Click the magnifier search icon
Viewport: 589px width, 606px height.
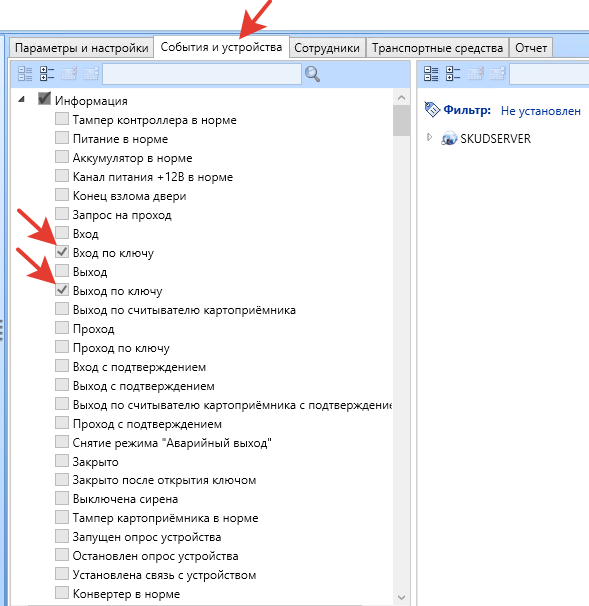pos(312,74)
